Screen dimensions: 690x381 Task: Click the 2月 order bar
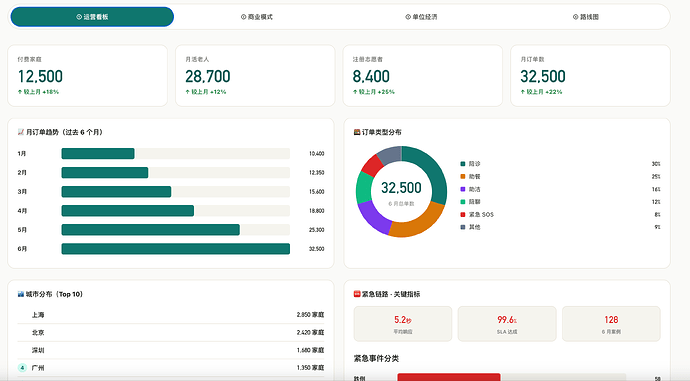(x=105, y=172)
